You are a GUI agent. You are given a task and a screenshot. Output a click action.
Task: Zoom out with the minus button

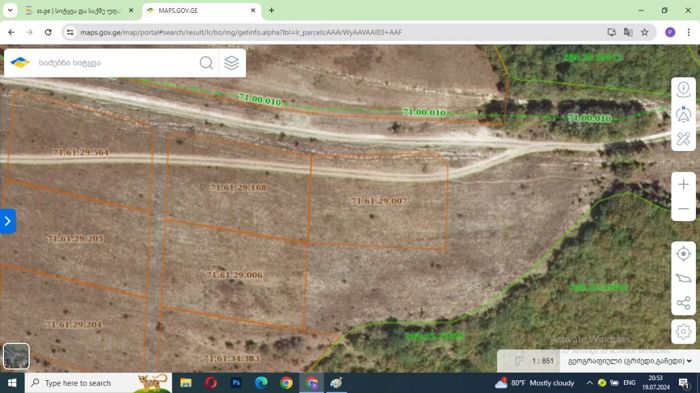click(x=683, y=209)
